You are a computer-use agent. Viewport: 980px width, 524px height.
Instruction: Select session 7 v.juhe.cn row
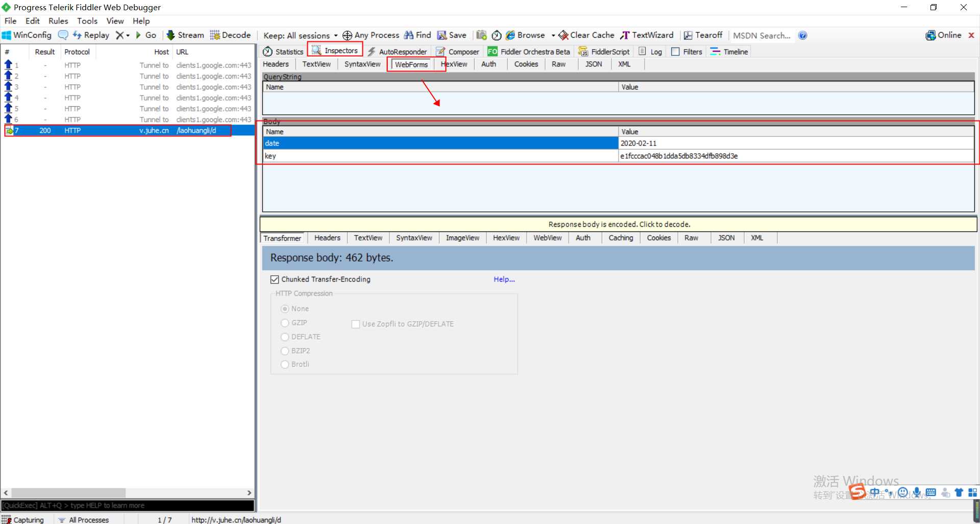(x=128, y=131)
